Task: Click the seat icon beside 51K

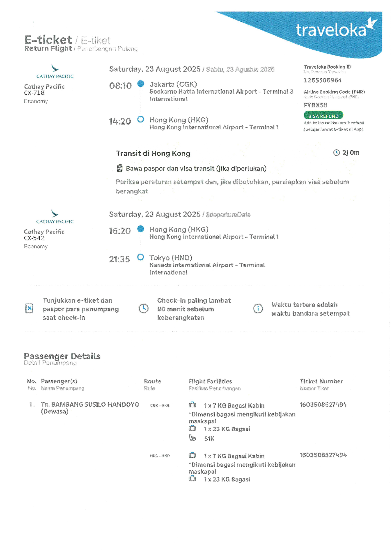Action: pos(192,438)
